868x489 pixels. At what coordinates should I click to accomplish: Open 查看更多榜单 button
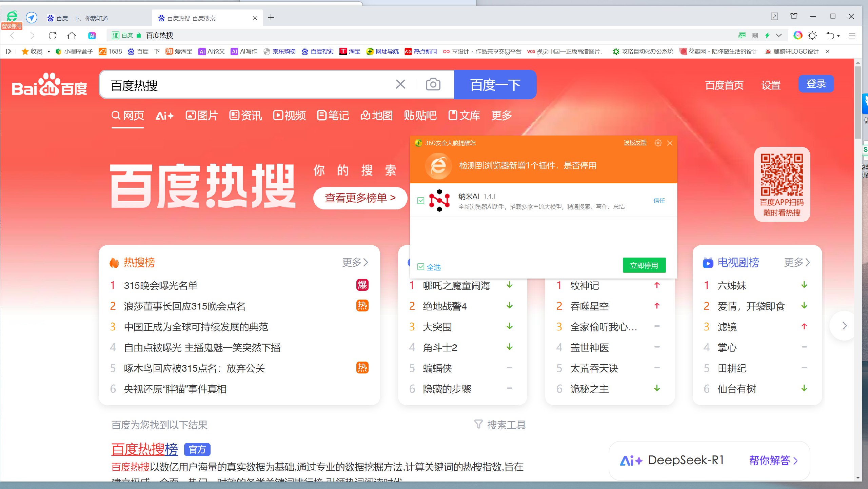pos(360,198)
